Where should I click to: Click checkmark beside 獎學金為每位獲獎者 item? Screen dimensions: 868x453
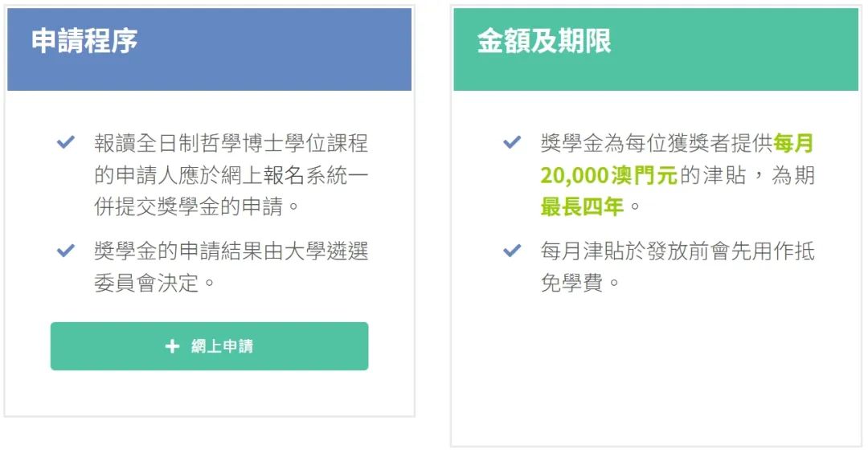[512, 143]
